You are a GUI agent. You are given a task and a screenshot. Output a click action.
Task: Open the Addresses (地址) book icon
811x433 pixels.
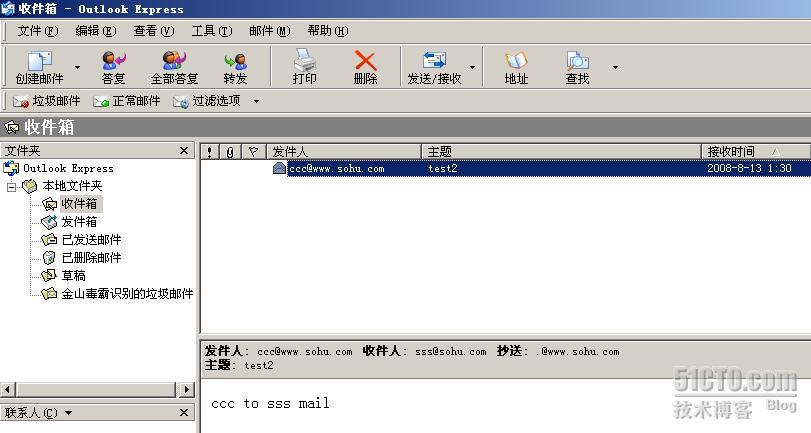pos(516,61)
